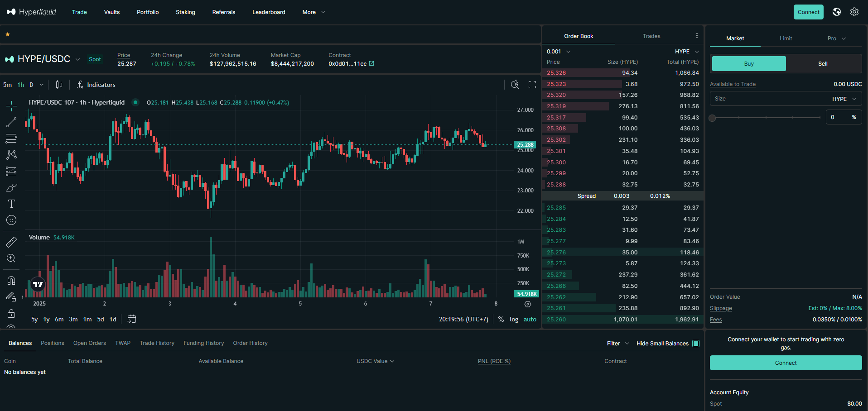Switch chart to 5m interval
The height and width of the screenshot is (411, 868).
coord(8,85)
